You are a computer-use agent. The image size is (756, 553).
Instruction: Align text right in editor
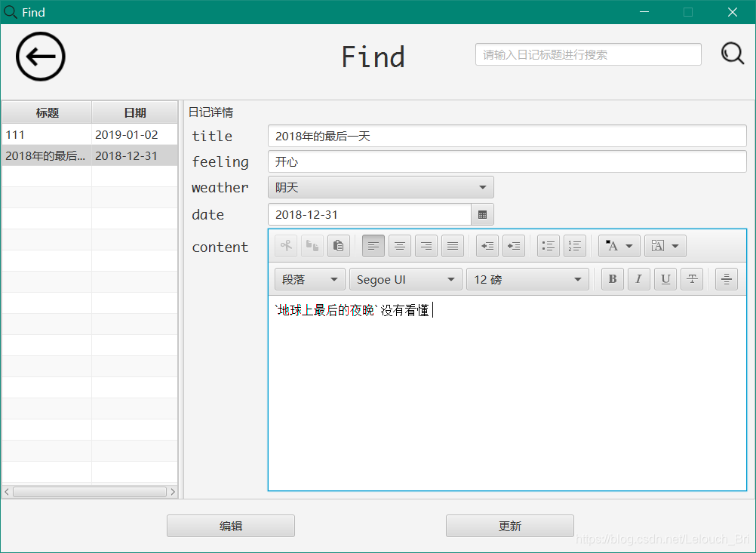426,246
